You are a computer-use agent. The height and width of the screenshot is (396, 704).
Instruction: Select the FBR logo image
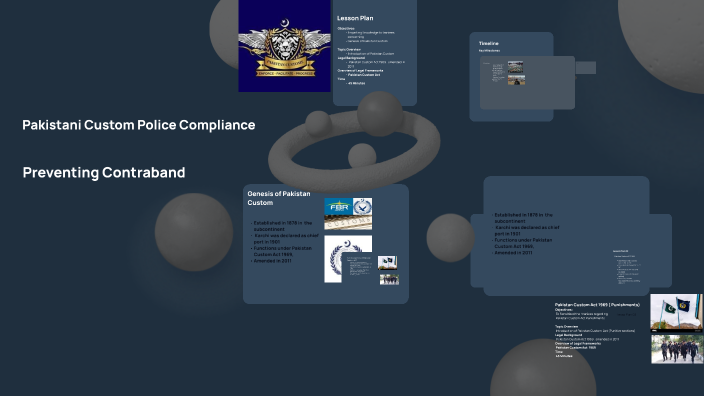tap(339, 207)
